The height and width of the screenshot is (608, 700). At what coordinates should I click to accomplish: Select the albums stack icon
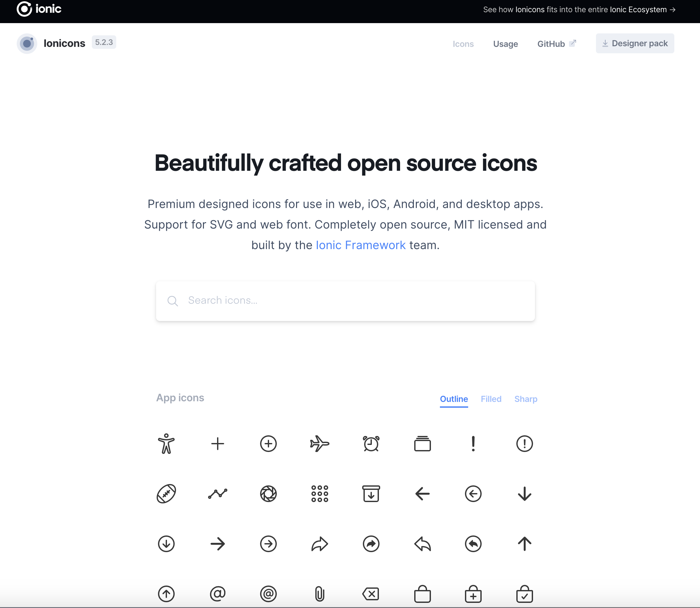tap(423, 443)
